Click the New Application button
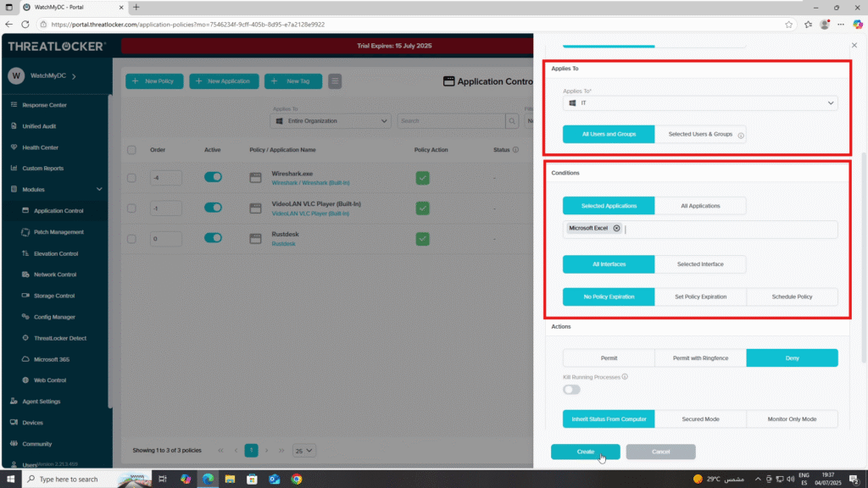 point(224,81)
